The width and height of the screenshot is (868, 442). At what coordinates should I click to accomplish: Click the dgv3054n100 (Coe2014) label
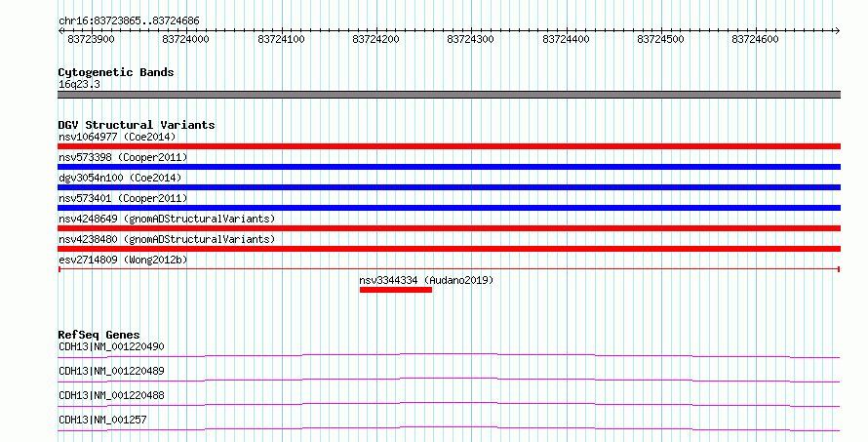[x=120, y=178]
